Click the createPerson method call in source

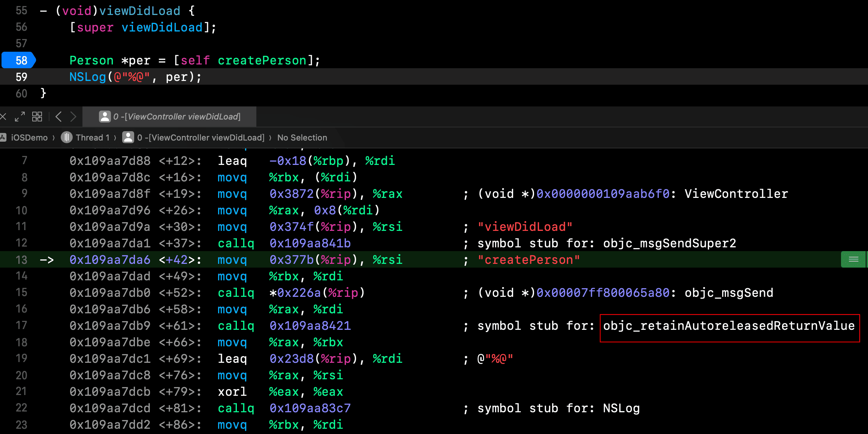(x=262, y=60)
